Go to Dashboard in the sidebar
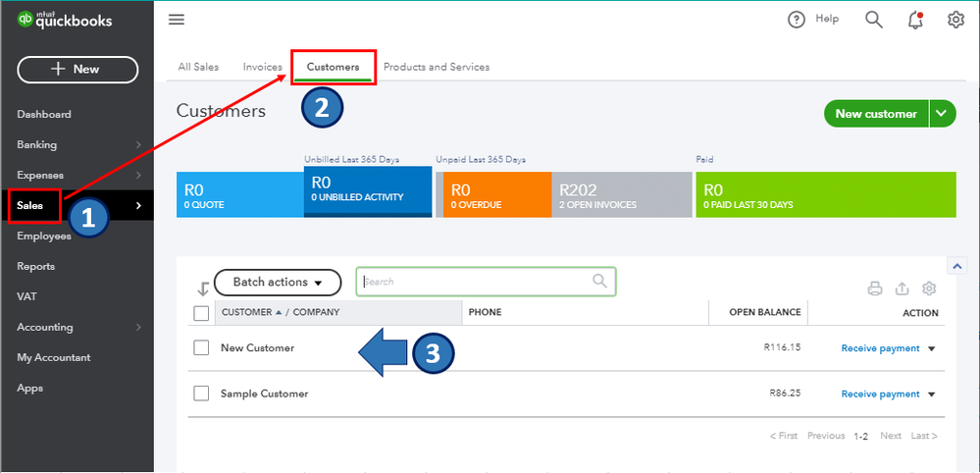 (44, 115)
